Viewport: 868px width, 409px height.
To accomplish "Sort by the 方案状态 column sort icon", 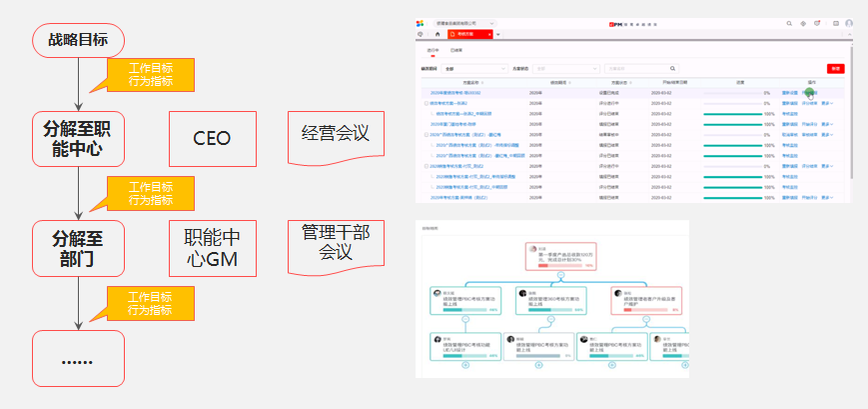I will coord(630,83).
